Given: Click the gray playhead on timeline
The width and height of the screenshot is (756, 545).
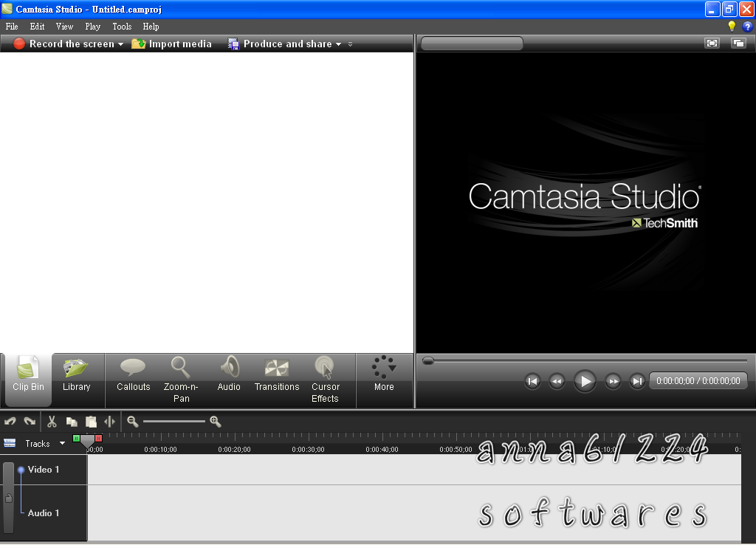Looking at the screenshot, I should point(87,442).
